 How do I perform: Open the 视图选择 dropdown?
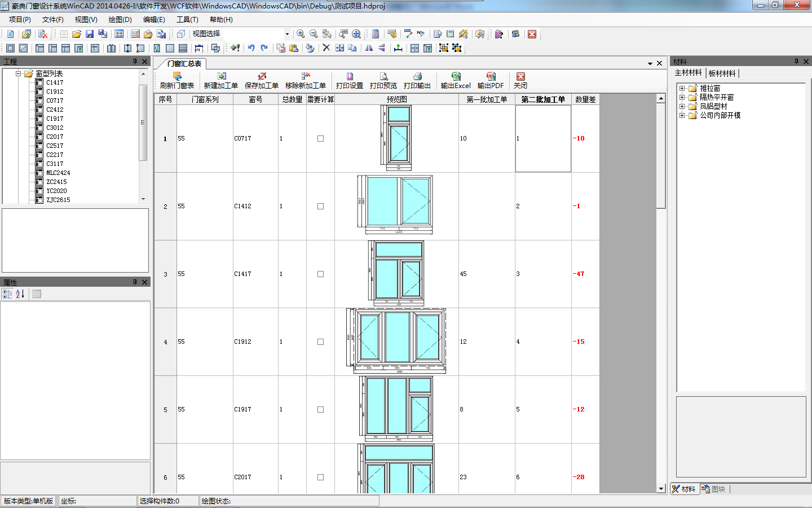[286, 34]
